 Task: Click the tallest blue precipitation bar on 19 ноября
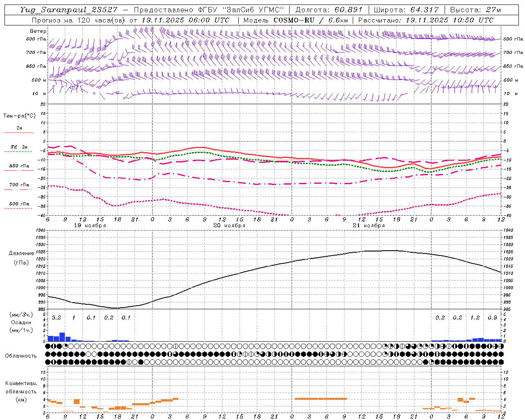[x=62, y=337]
